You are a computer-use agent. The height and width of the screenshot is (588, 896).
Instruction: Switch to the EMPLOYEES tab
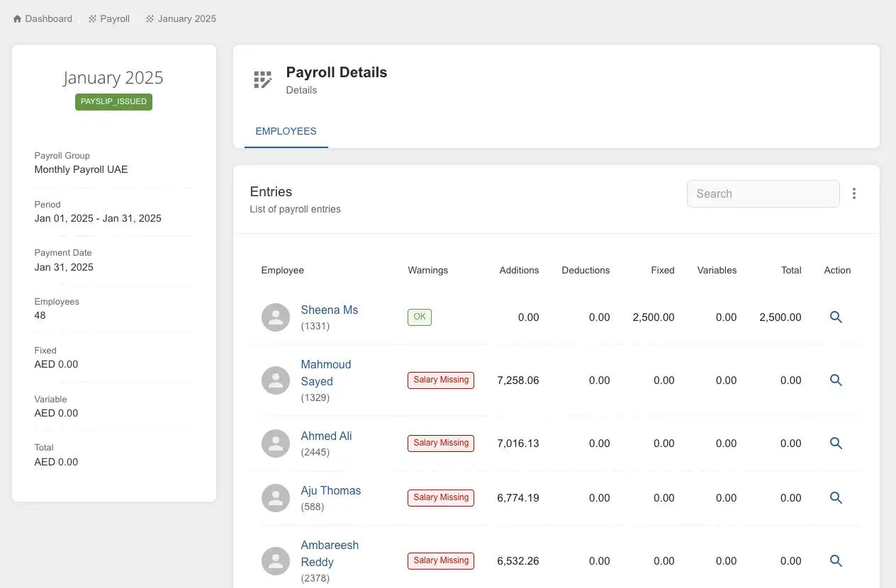pos(286,131)
